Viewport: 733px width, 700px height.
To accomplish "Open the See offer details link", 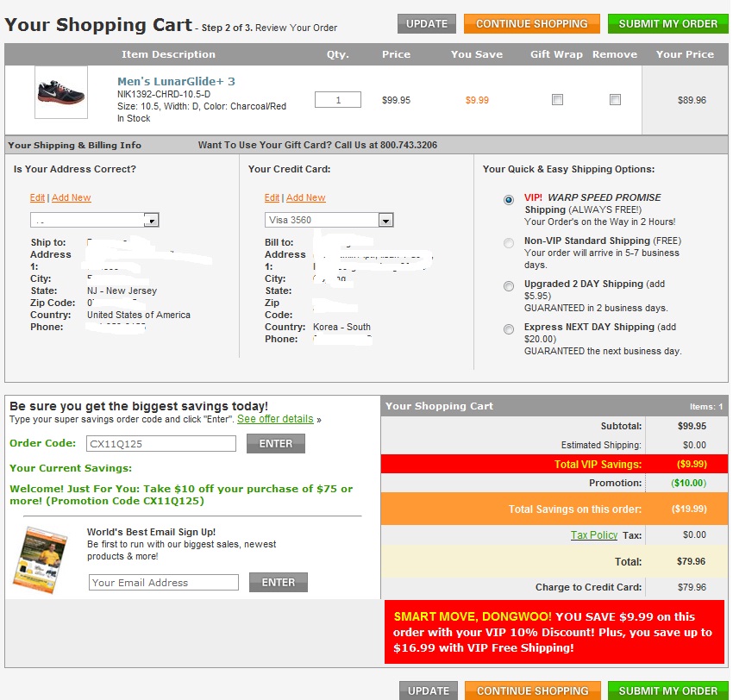I will tap(275, 419).
